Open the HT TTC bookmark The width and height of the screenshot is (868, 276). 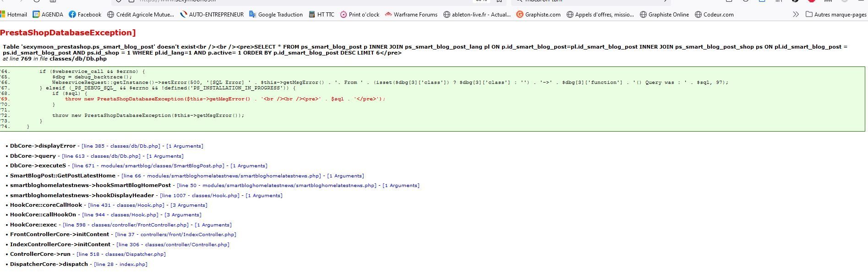pos(322,15)
